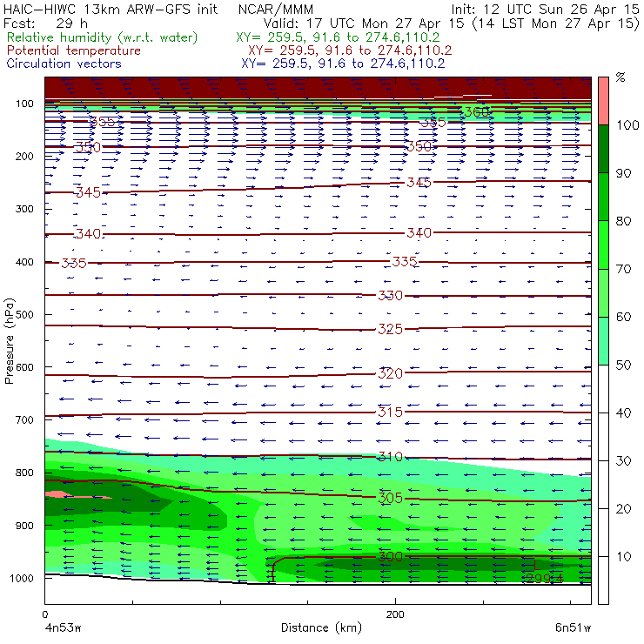Click the '310' potential temperature contour label
644x644 pixels.
[x=390, y=457]
